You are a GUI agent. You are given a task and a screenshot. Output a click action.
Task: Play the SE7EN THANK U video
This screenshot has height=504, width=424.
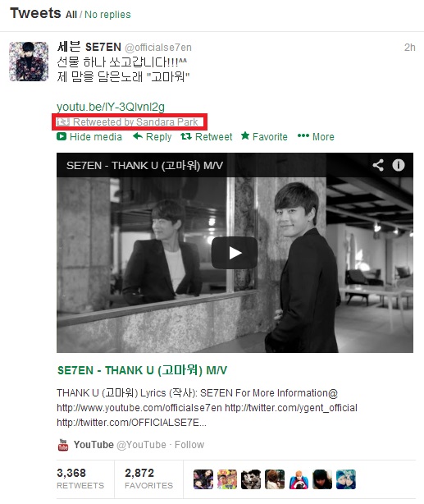[235, 253]
